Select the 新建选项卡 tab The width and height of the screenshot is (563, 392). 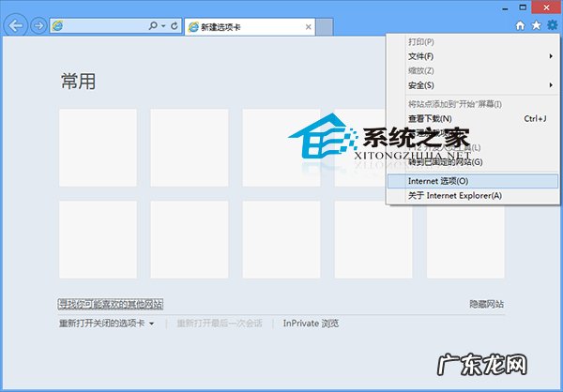(x=250, y=27)
